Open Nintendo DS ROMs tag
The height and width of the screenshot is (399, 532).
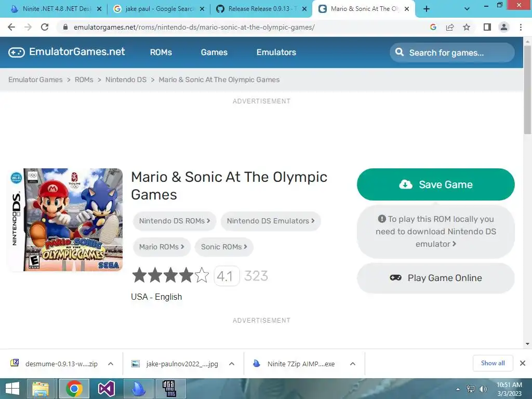[175, 221]
